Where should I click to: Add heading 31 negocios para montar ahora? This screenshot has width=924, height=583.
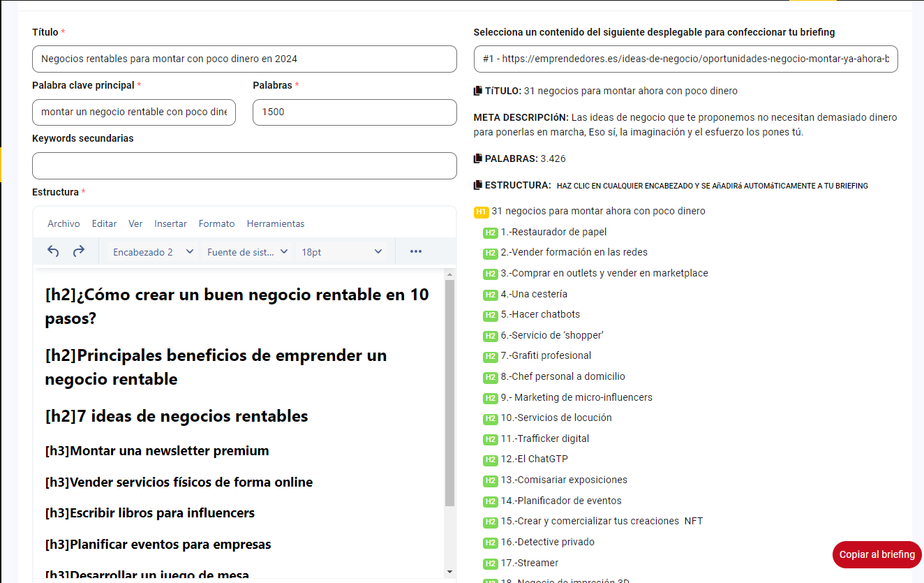598,211
